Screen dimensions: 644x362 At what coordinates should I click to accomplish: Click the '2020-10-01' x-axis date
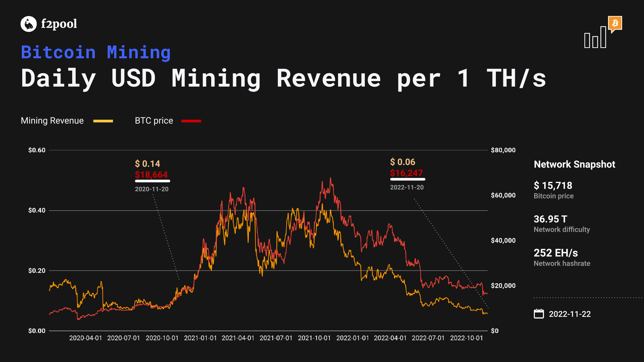point(162,338)
